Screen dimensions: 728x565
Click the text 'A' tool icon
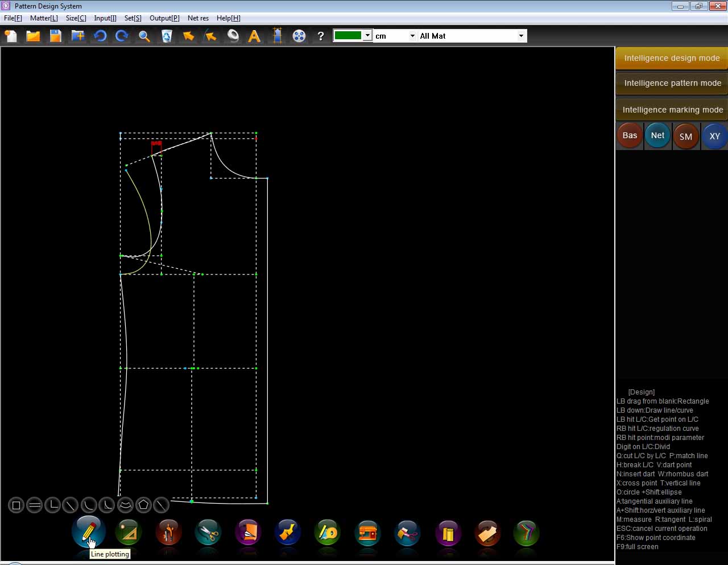point(254,36)
